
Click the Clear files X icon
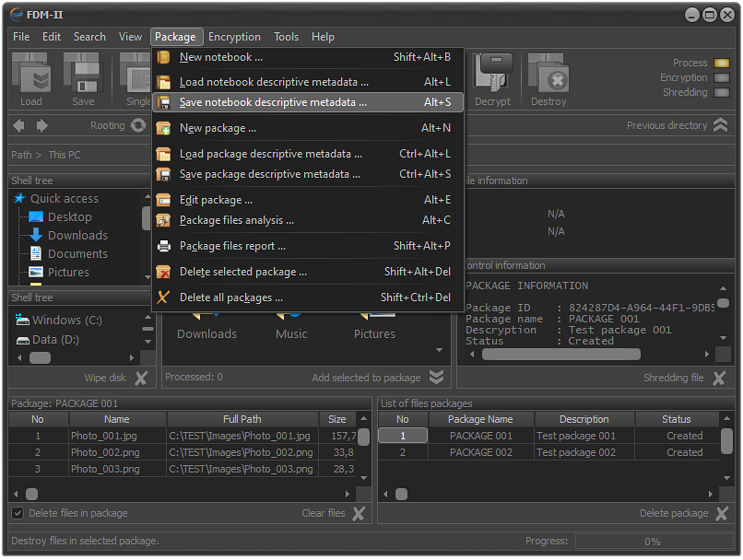pos(360,513)
